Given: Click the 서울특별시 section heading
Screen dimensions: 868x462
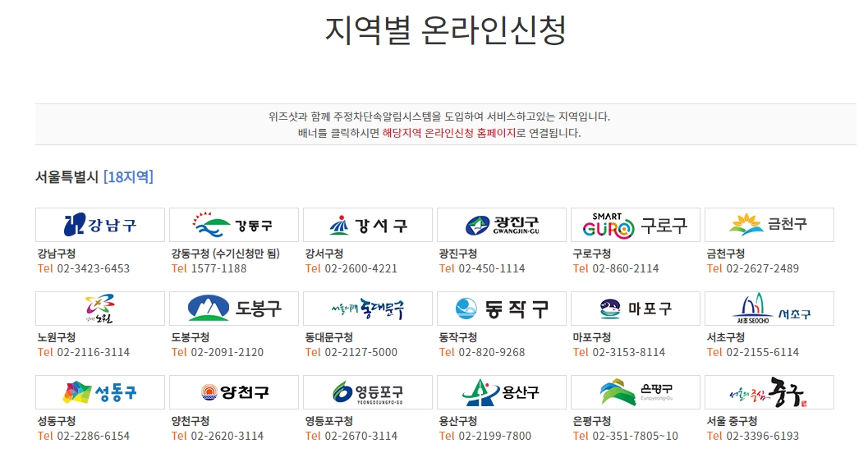Looking at the screenshot, I should (67, 177).
